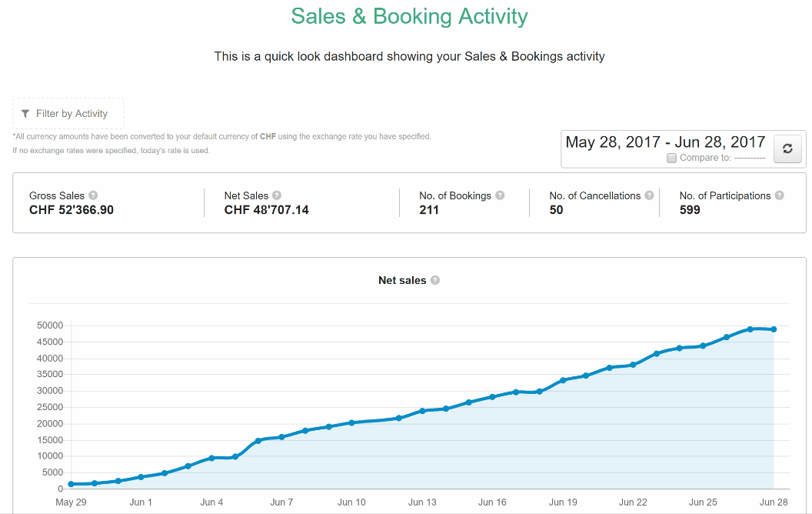Click the CHF 52'366.90 gross sales value

[72, 210]
